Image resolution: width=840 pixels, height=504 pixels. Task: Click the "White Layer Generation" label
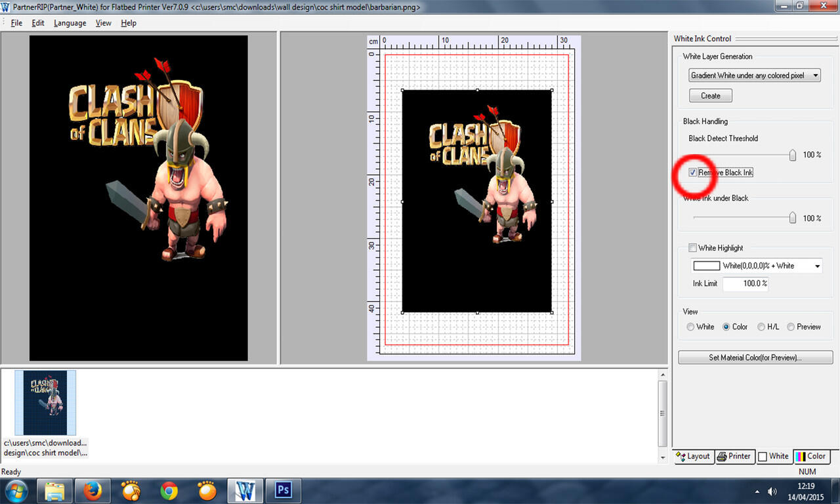[x=717, y=56]
